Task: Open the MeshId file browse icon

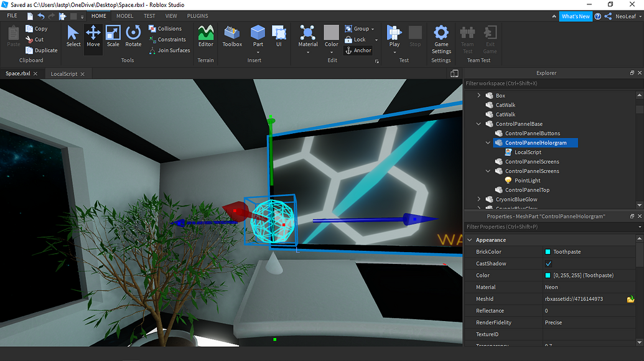Action: tap(630, 299)
